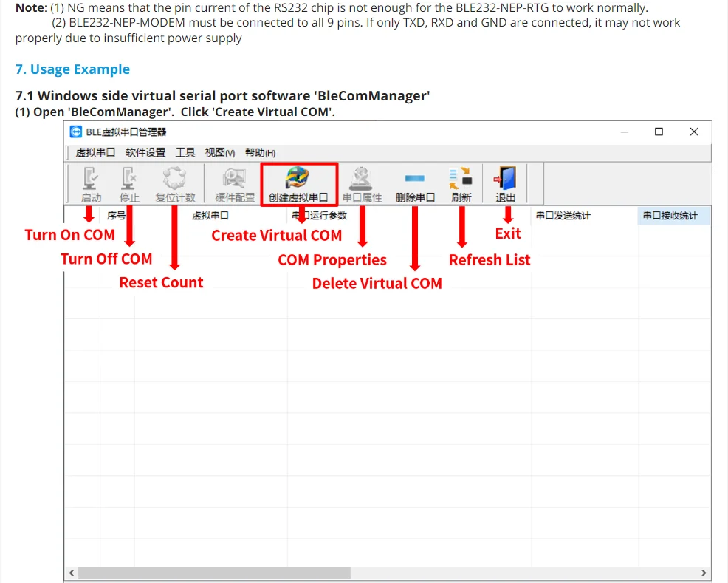Click 创建虚拟串口 to create a virtual COM
Viewport: 728px width, 583px height.
point(298,185)
